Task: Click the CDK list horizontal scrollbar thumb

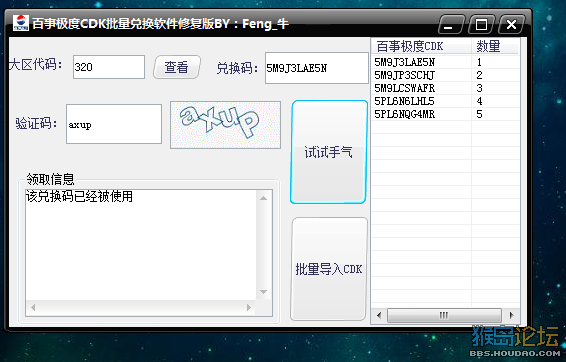Action: (444, 315)
